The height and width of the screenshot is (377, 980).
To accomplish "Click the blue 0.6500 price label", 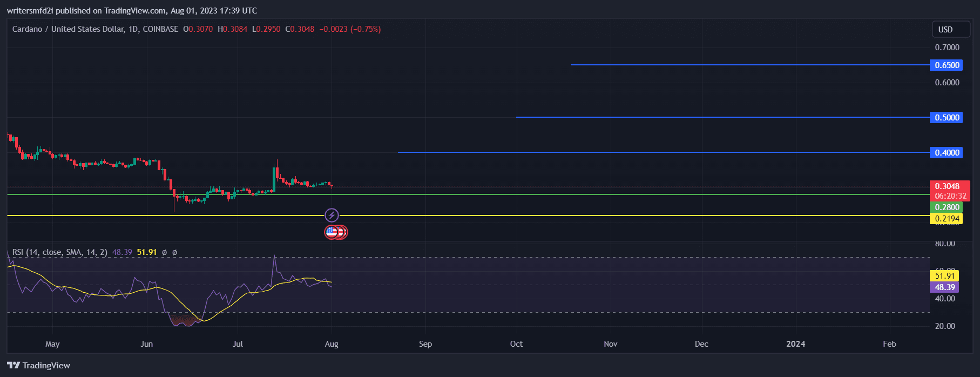I will [x=946, y=65].
